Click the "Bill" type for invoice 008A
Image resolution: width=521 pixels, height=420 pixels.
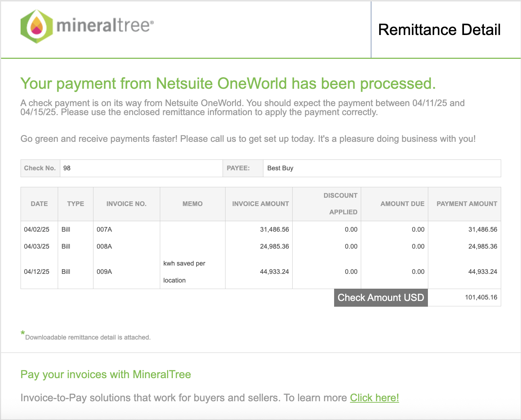click(66, 246)
